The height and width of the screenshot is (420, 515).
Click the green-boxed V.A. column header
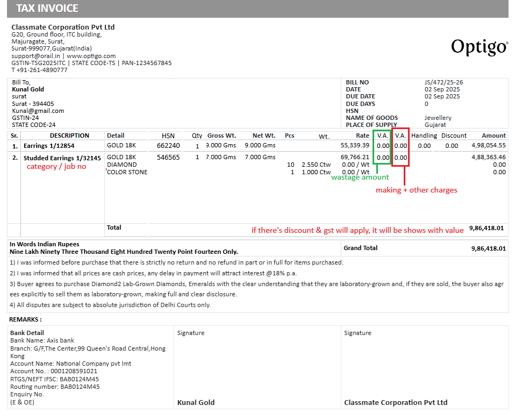(x=383, y=136)
